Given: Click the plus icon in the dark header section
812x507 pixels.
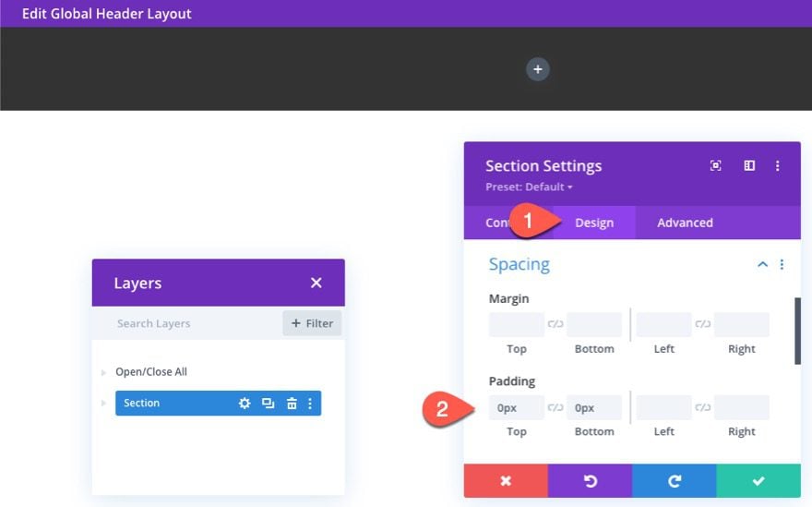Looking at the screenshot, I should point(537,69).
